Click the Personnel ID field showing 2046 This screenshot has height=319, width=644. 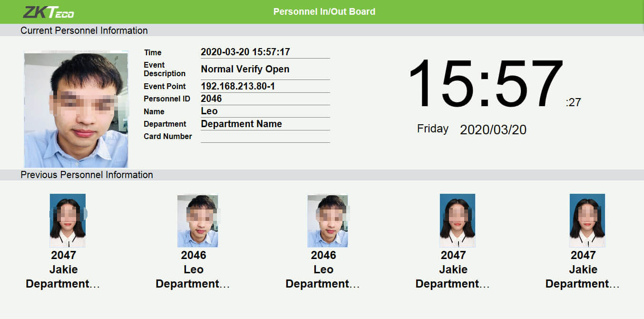(x=212, y=99)
